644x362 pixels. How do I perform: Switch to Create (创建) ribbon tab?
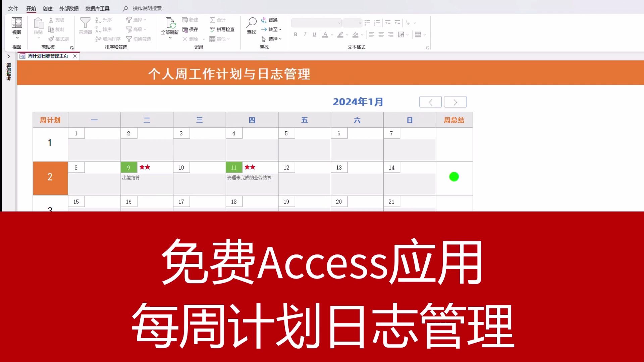point(48,8)
